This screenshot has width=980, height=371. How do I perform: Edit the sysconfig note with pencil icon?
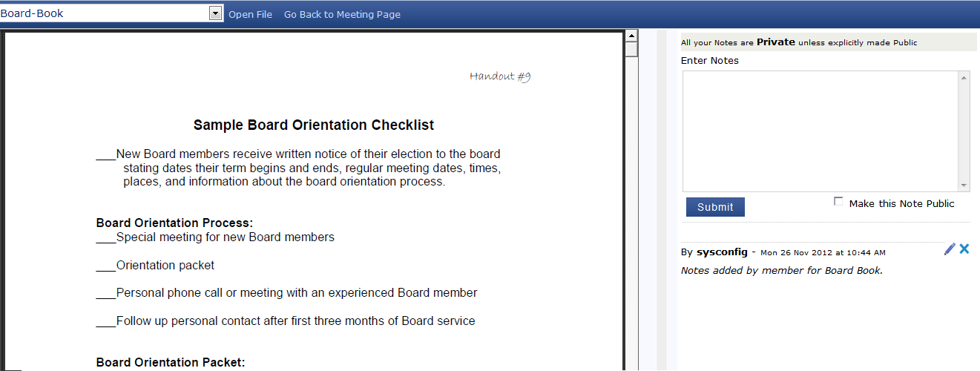950,249
